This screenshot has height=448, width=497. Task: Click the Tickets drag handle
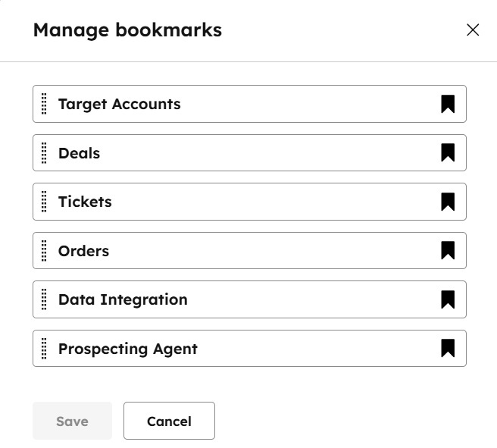tap(44, 202)
